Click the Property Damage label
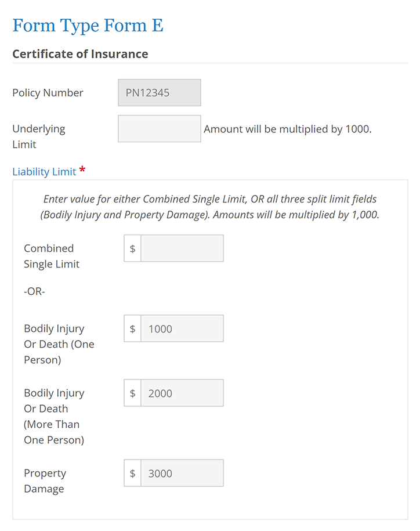The height and width of the screenshot is (531, 420). pyautogui.click(x=45, y=481)
